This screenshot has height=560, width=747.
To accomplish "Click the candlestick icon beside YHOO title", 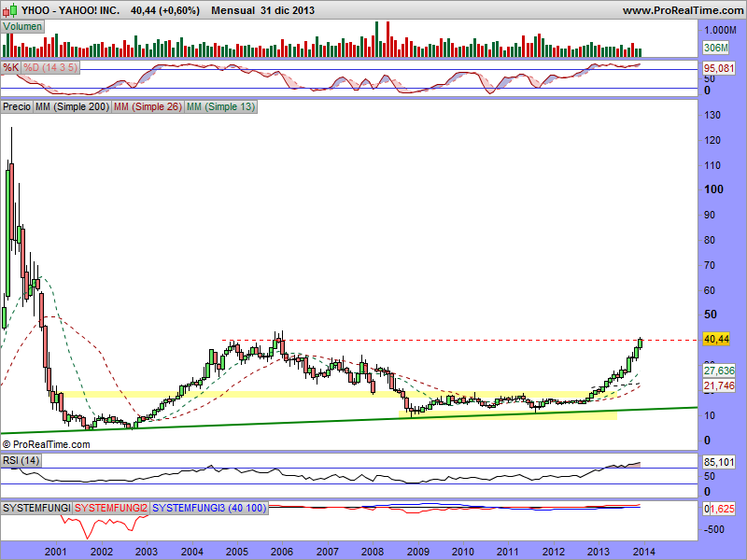I will click(10, 10).
